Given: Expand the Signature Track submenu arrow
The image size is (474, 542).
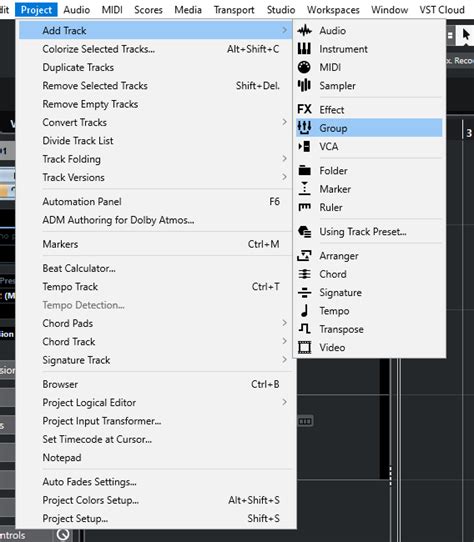Looking at the screenshot, I should 284,359.
